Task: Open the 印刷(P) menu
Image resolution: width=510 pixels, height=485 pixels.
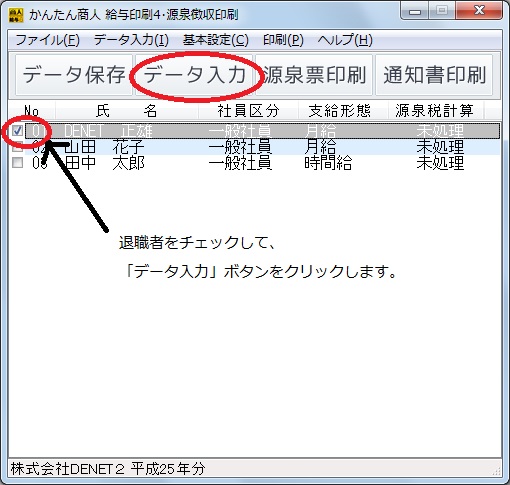Action: [283, 40]
